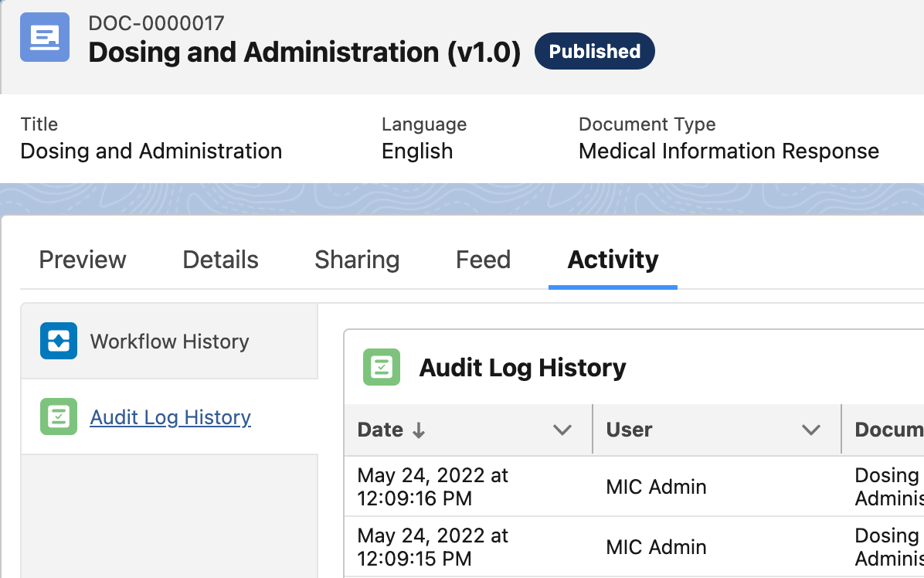
Task: Select the 12:09:16 PM audit log entry
Action: (433, 487)
